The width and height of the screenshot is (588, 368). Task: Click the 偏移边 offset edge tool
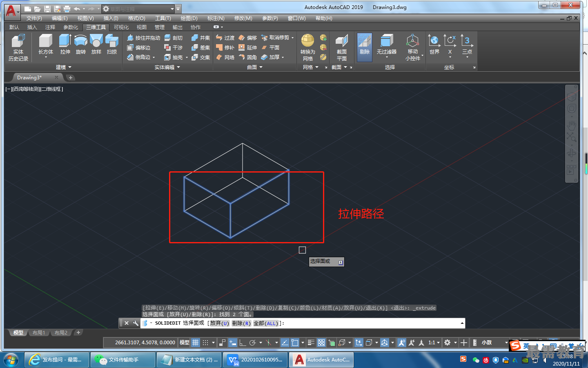coord(139,47)
